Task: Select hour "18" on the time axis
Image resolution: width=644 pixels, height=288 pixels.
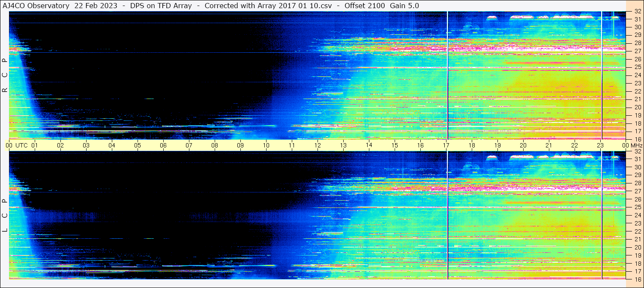Action: click(x=472, y=145)
